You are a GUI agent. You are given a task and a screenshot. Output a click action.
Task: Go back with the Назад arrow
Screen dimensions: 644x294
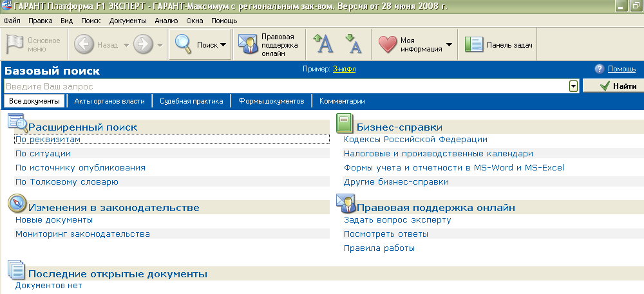84,44
